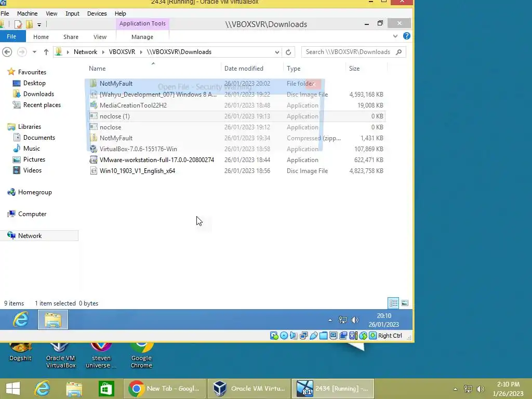Open Desktop under Favourites
The image size is (532, 399).
pos(29,83)
